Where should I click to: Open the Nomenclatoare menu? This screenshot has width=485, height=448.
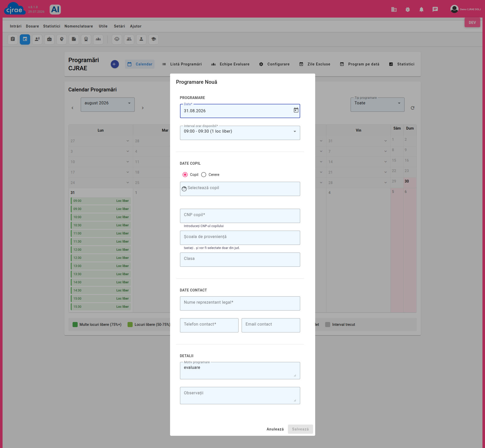point(79,26)
